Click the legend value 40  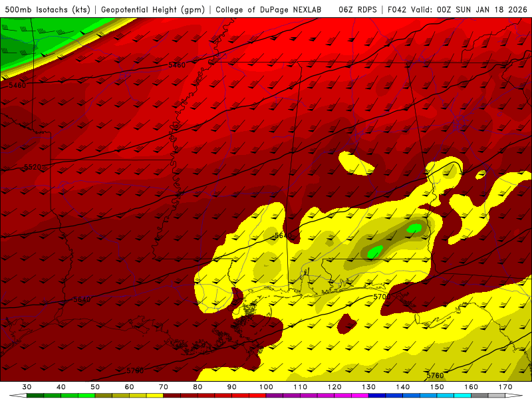pos(61,387)
